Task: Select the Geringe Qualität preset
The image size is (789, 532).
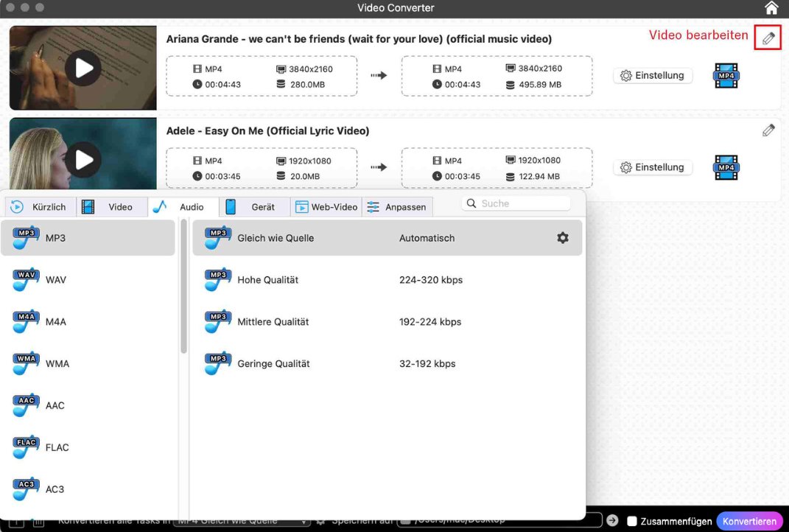Action: 273,363
